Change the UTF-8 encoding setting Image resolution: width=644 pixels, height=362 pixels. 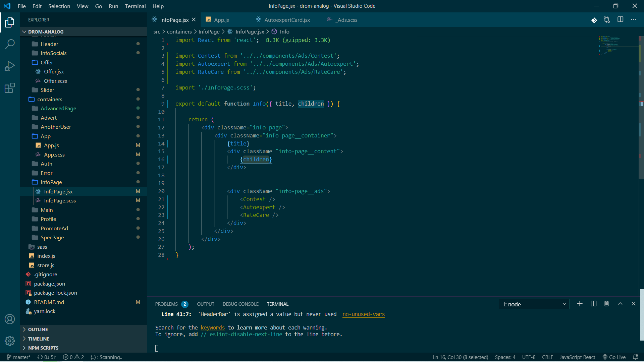click(x=529, y=357)
